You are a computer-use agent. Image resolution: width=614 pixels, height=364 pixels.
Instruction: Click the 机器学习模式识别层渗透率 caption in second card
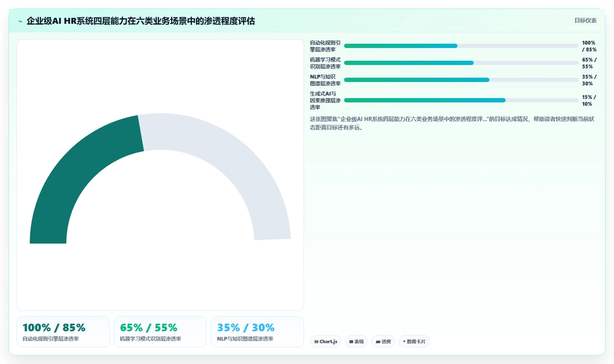coord(151,339)
